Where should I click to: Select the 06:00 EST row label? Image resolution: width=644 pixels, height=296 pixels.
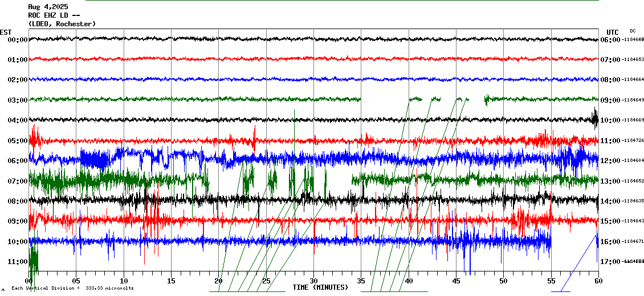(x=18, y=161)
